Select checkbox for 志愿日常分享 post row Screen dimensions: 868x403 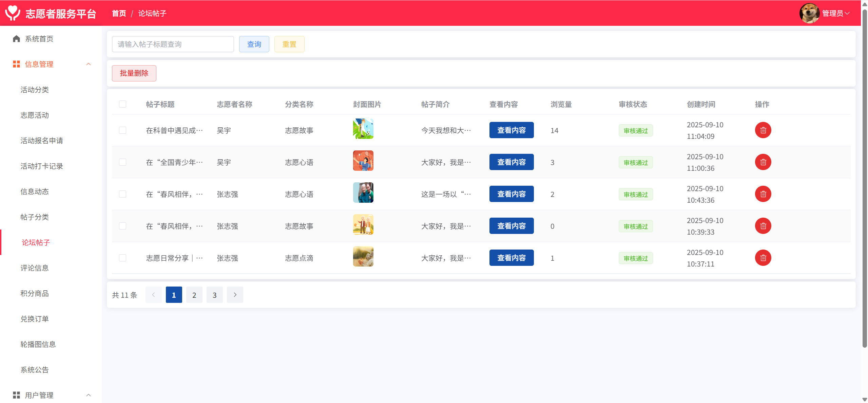(123, 258)
